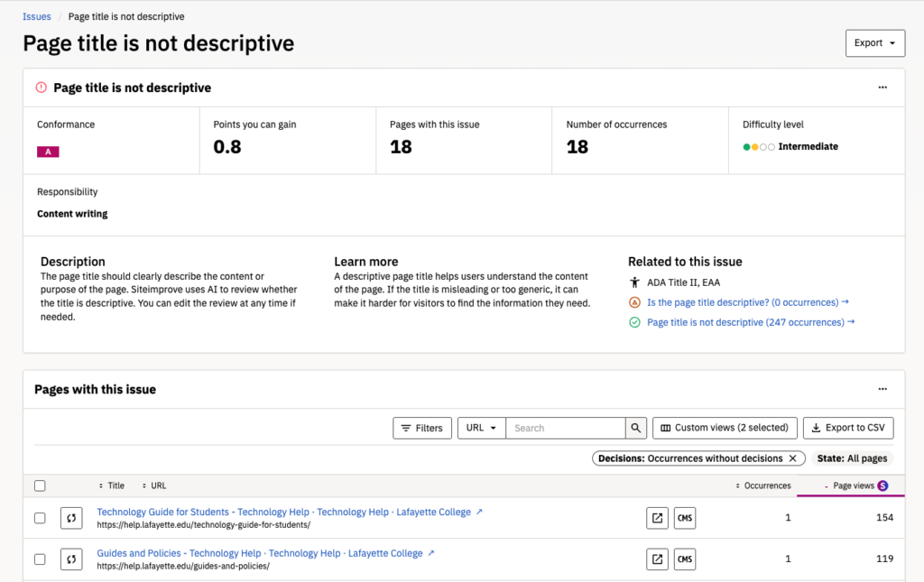Open 'Is the page title descriptive?' link
This screenshot has height=582, width=924.
click(x=748, y=302)
